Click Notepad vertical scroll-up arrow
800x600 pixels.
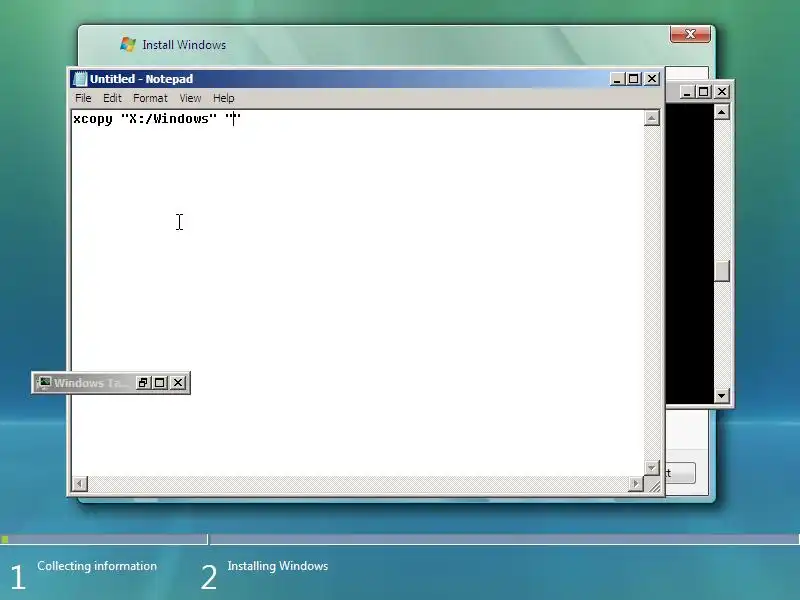point(652,118)
